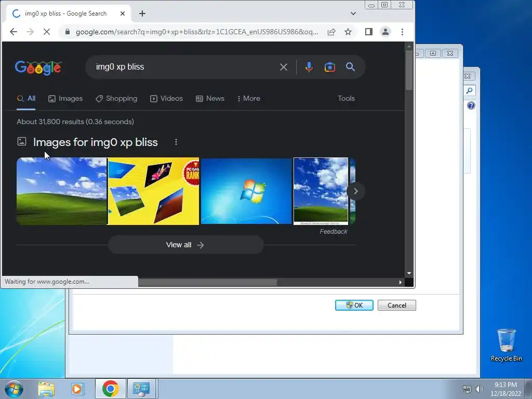
Task: Open the search Tools options
Action: (346, 98)
